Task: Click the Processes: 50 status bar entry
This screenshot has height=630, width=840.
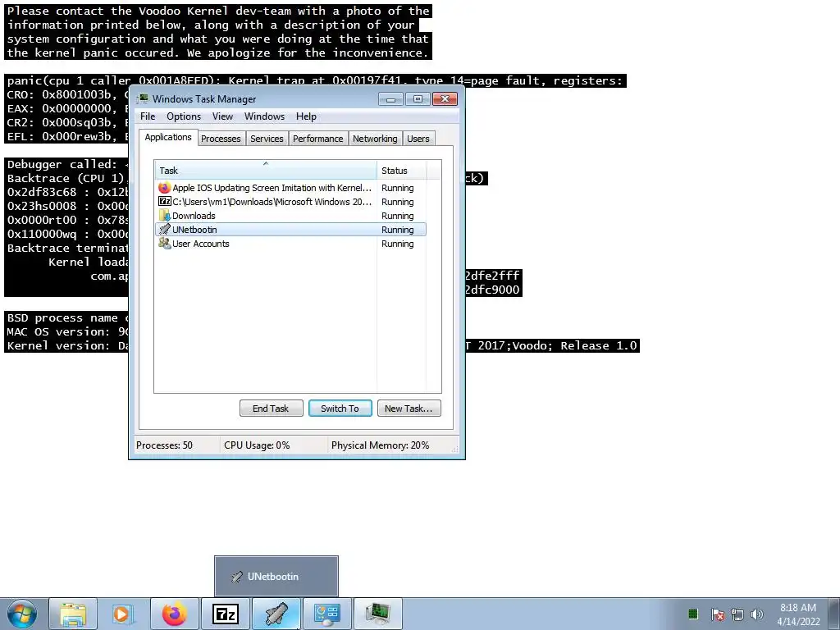Action: pyautogui.click(x=164, y=445)
